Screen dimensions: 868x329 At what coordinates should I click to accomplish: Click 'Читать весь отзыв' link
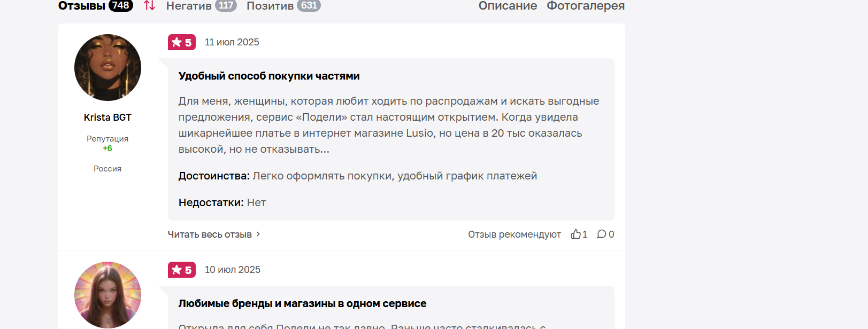(x=210, y=234)
